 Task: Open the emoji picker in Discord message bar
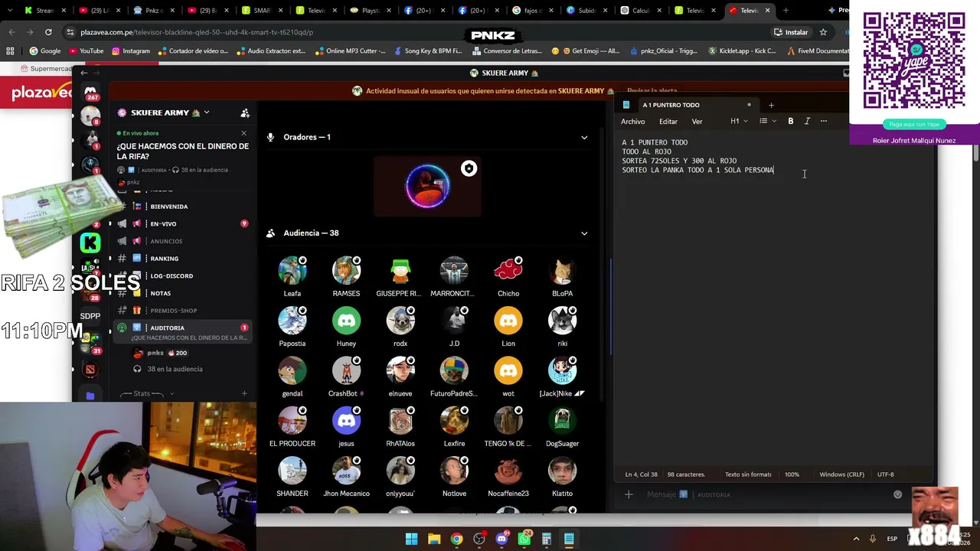[898, 494]
